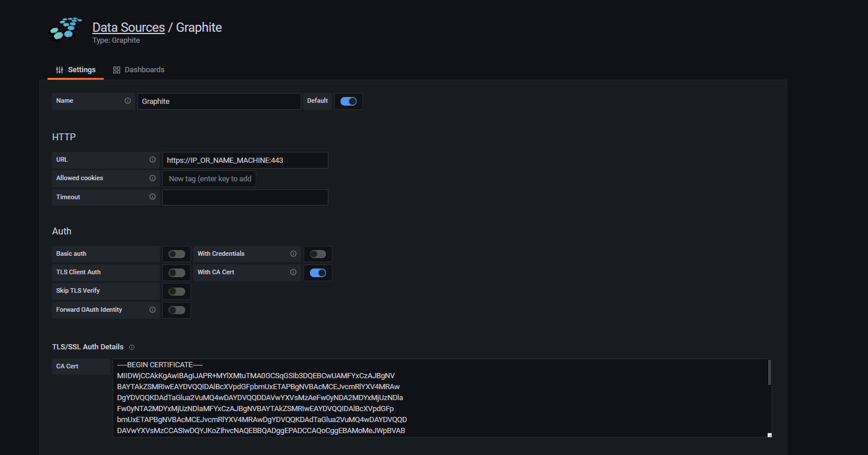Click info icon next to Name field

pyautogui.click(x=128, y=100)
